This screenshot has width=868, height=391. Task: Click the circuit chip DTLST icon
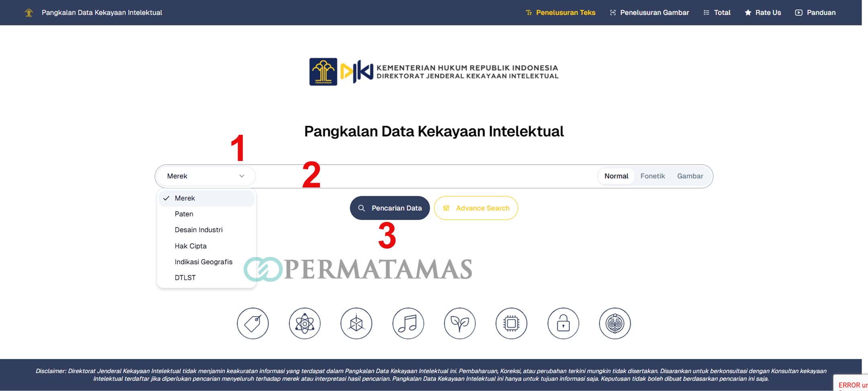[x=511, y=324]
